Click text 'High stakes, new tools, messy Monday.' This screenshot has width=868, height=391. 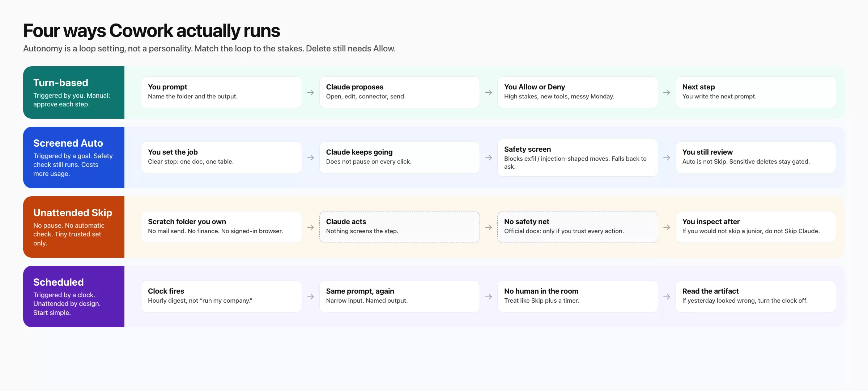coord(559,96)
